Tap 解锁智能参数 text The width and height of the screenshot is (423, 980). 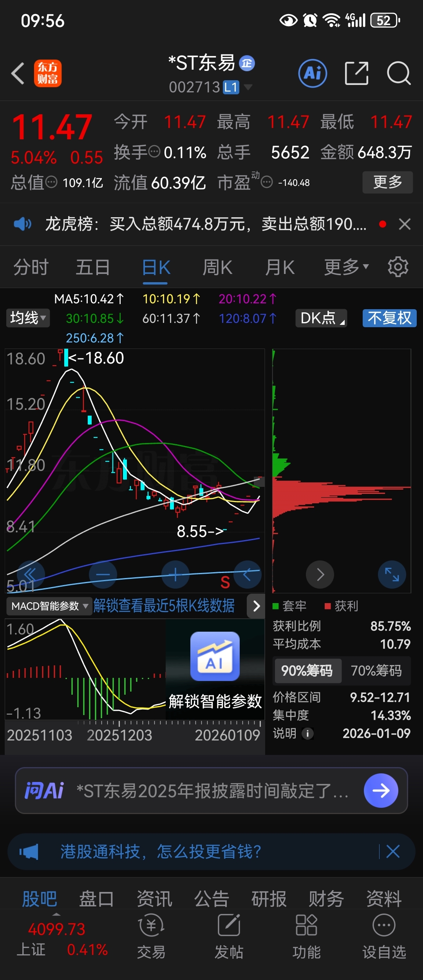click(x=215, y=701)
